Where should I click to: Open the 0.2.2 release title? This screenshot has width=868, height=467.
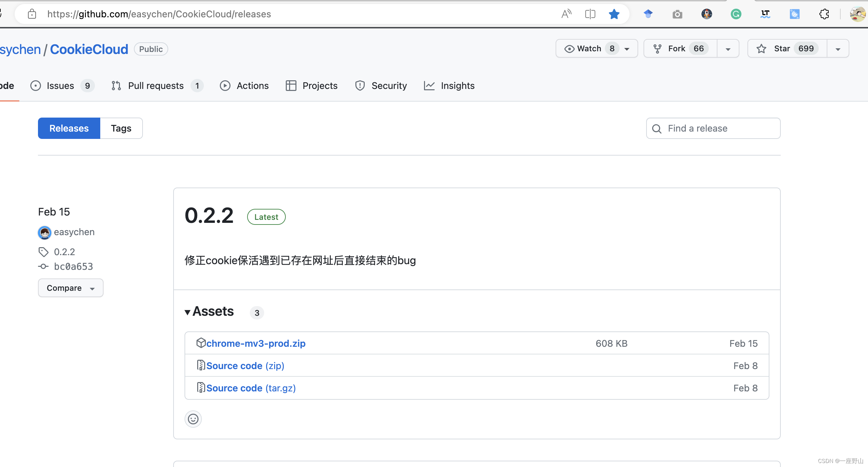click(x=209, y=216)
